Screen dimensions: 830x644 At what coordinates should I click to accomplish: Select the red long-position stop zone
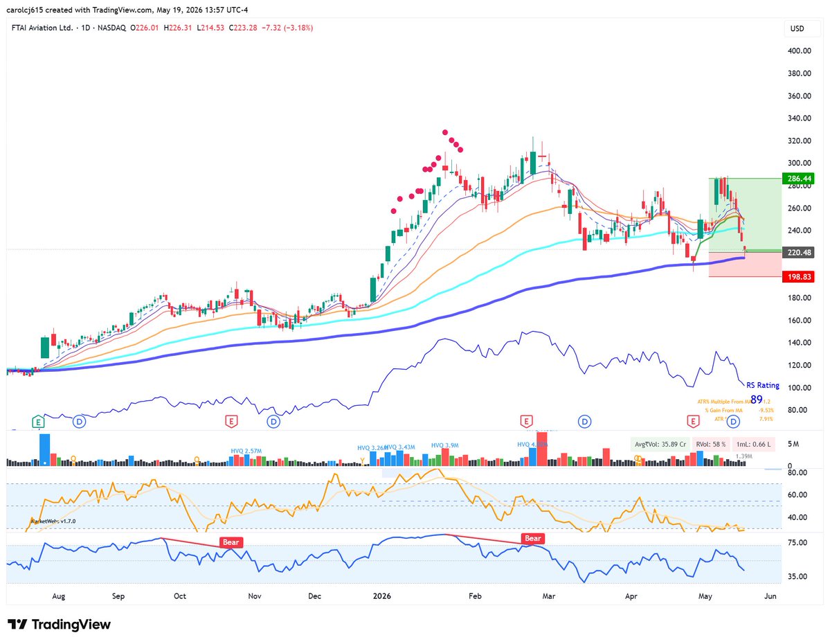pos(745,265)
